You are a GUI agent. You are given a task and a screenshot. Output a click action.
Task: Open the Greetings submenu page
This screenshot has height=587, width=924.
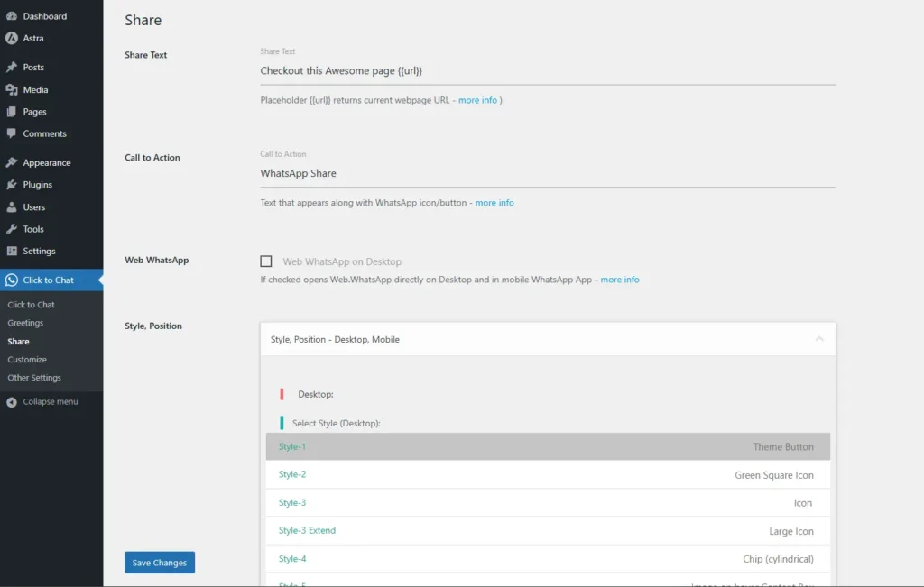pos(25,323)
